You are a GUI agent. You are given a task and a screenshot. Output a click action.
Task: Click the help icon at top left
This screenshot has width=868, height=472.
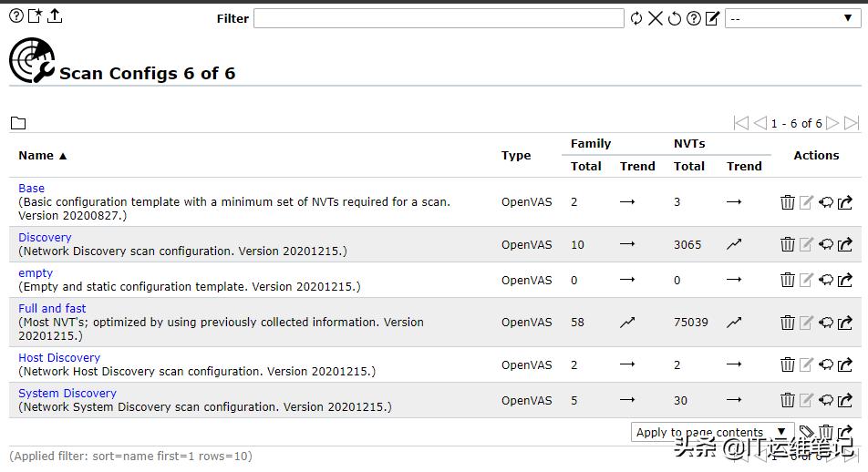point(15,15)
